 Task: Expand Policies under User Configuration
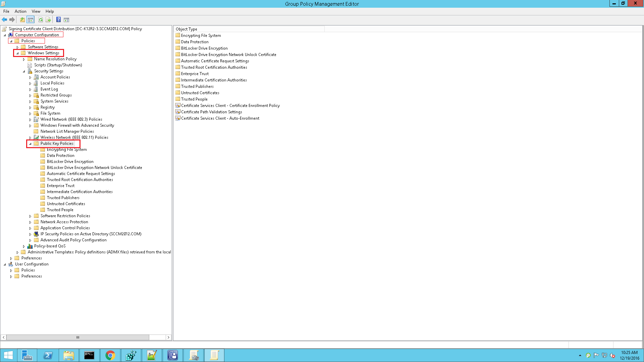(x=11, y=270)
